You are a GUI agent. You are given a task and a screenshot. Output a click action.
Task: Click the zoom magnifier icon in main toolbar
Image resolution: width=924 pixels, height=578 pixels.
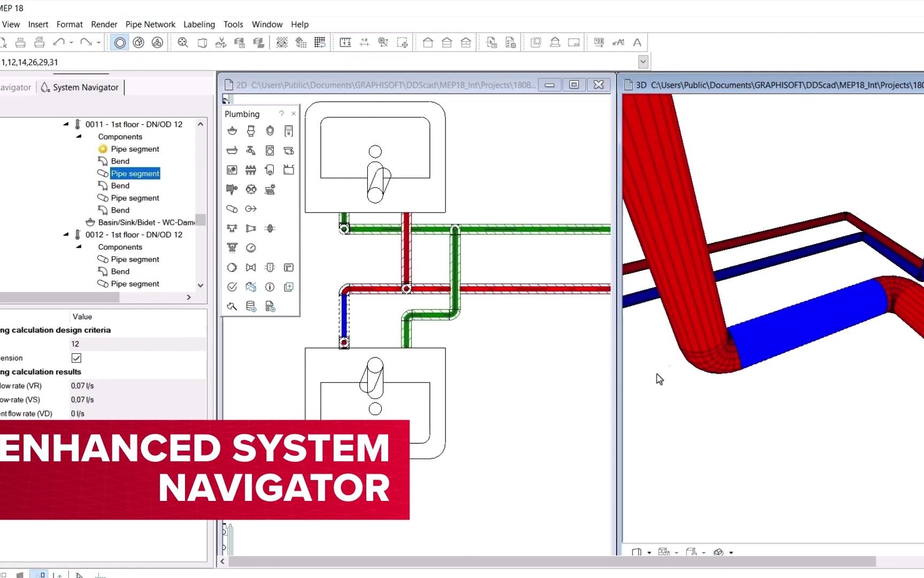[x=183, y=43]
